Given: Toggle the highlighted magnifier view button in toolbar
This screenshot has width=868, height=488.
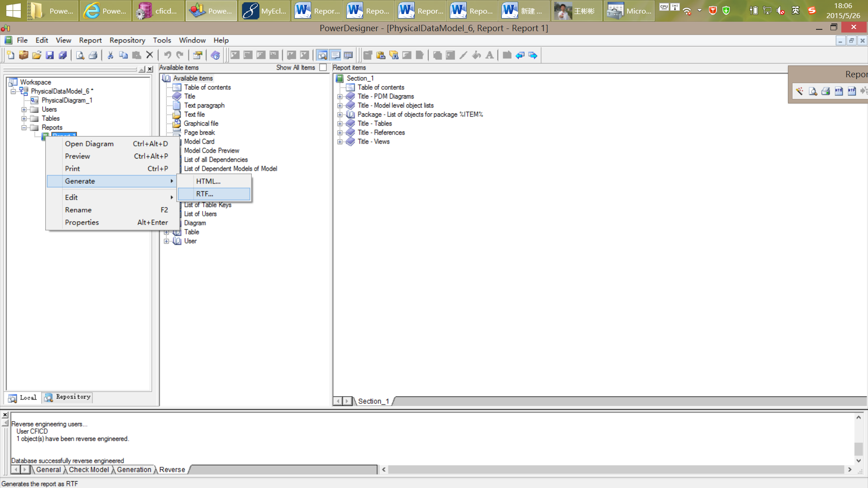Looking at the screenshot, I should tap(322, 55).
